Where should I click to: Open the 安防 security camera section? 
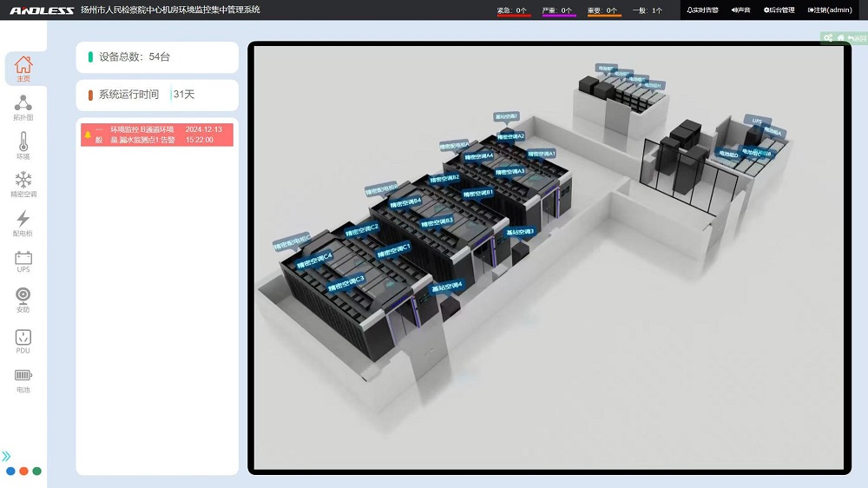23,300
